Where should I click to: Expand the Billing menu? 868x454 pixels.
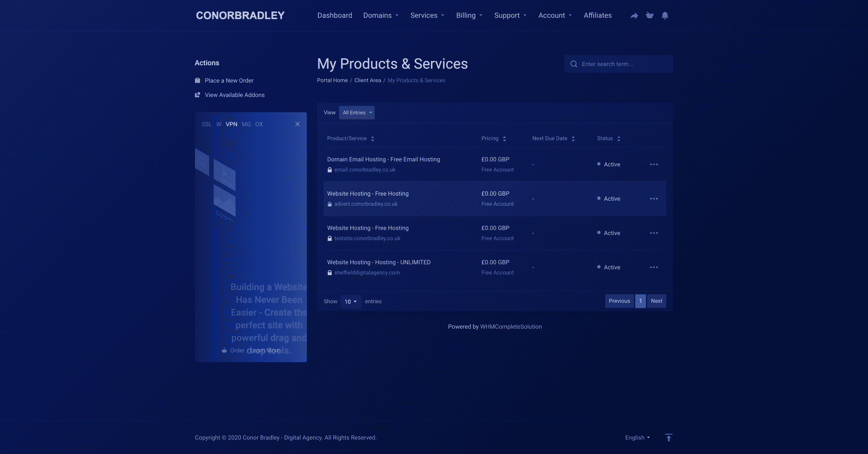pos(469,16)
